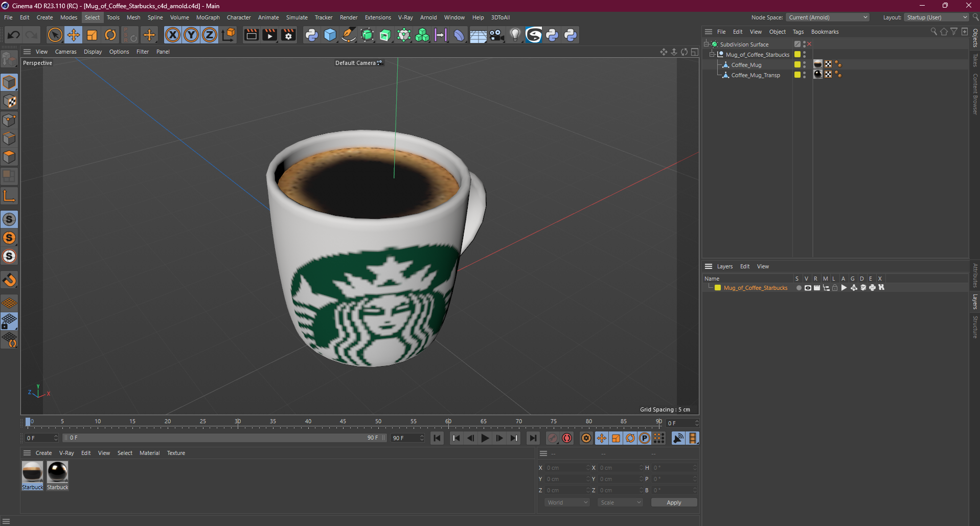Image resolution: width=980 pixels, height=526 pixels.
Task: Select Coffee_Mug object in tree
Action: (746, 65)
